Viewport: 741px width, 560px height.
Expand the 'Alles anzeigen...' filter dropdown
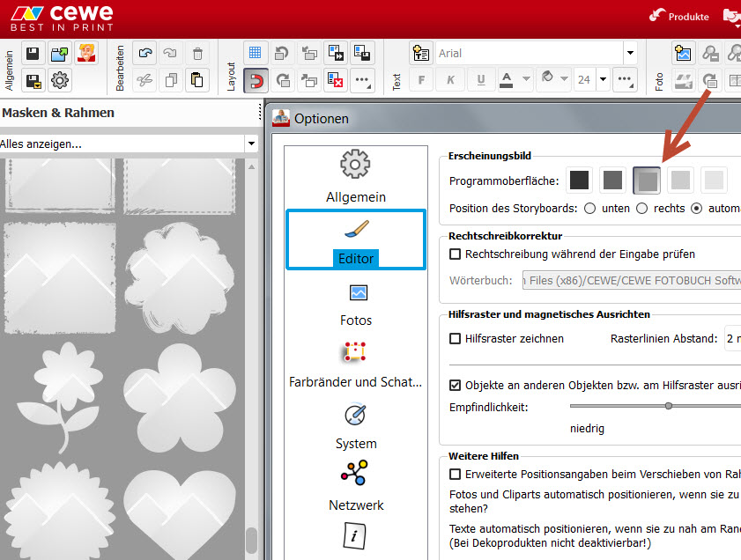251,144
